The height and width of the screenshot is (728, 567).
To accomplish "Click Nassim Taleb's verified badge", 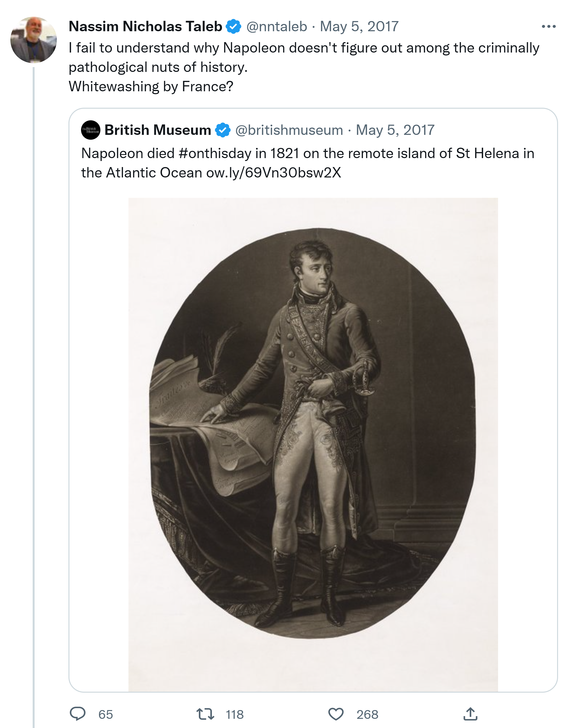I will click(233, 26).
